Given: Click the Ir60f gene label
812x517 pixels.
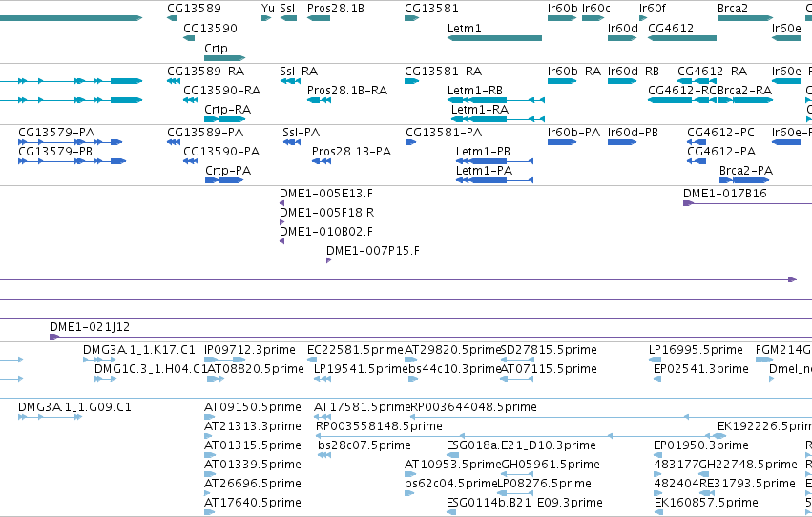Looking at the screenshot, I should point(653,9).
